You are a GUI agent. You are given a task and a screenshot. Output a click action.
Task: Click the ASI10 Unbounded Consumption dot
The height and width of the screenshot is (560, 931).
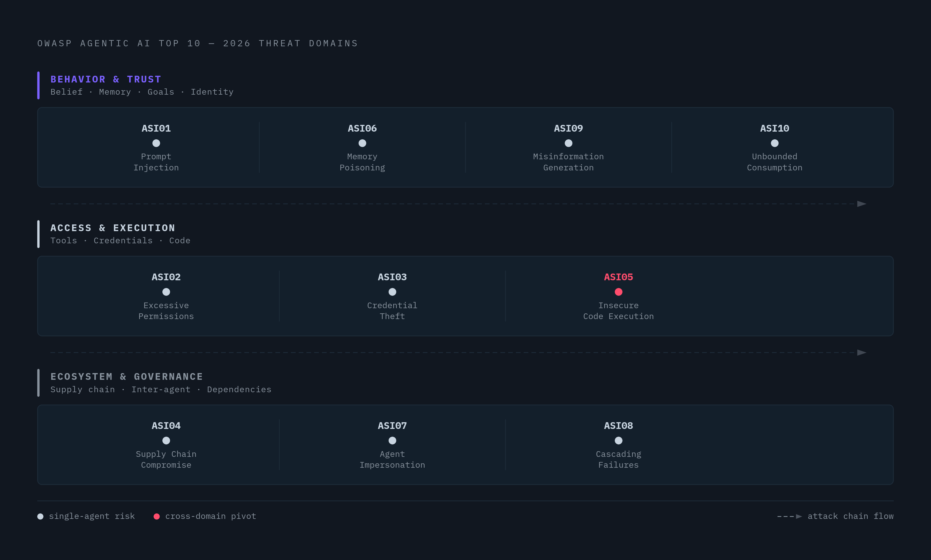pyautogui.click(x=774, y=143)
